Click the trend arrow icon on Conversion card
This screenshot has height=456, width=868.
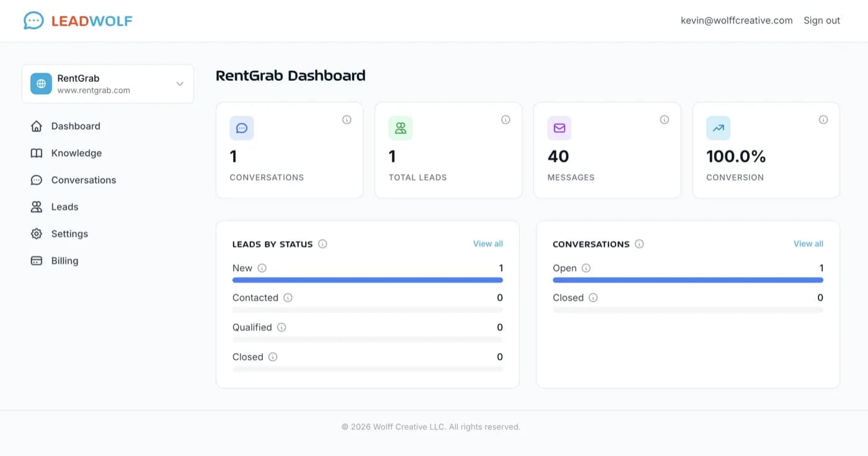(718, 128)
